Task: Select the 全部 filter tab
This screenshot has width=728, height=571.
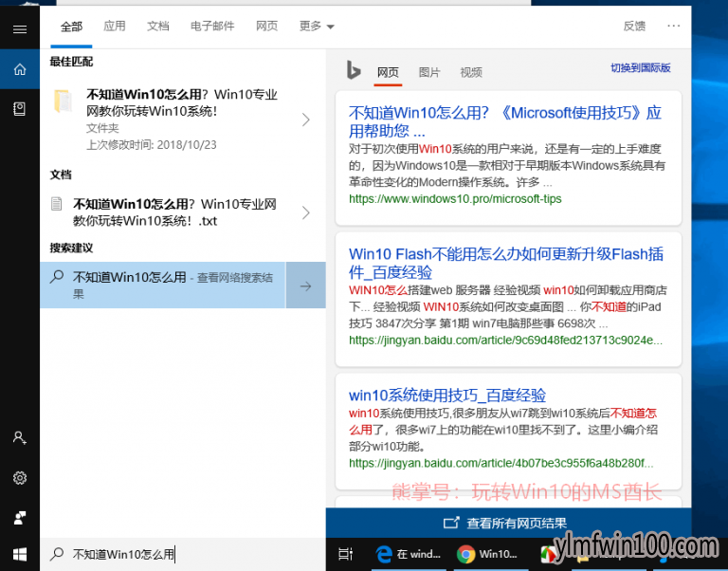Action: coord(71,27)
